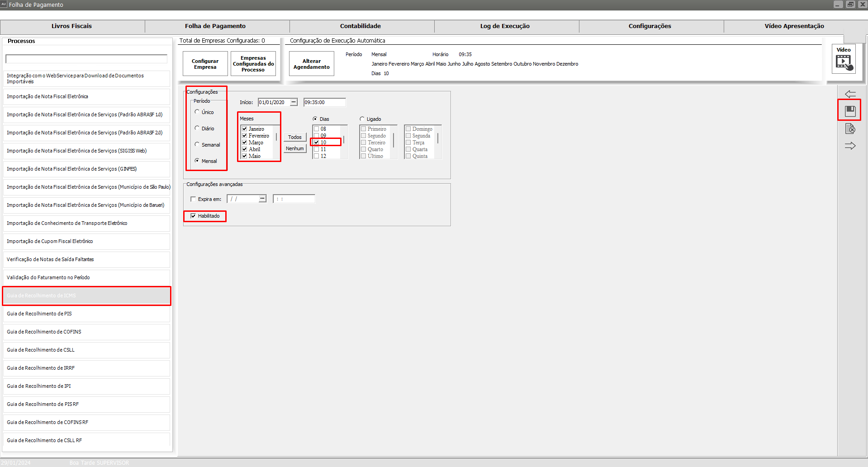Select Verificação de Notas de Saída Faltantes
This screenshot has height=467, width=868.
[86, 259]
